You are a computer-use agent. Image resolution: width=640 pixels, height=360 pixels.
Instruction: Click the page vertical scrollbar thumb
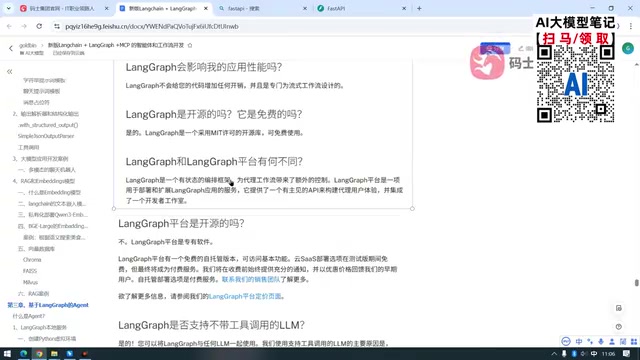[636, 282]
